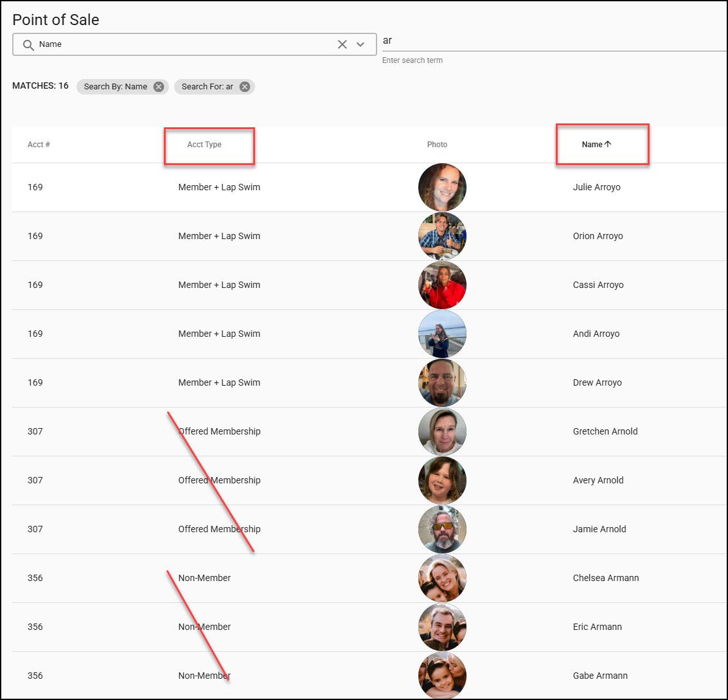Open Julie Arroyo's profile photo
The image size is (728, 700).
point(442,188)
